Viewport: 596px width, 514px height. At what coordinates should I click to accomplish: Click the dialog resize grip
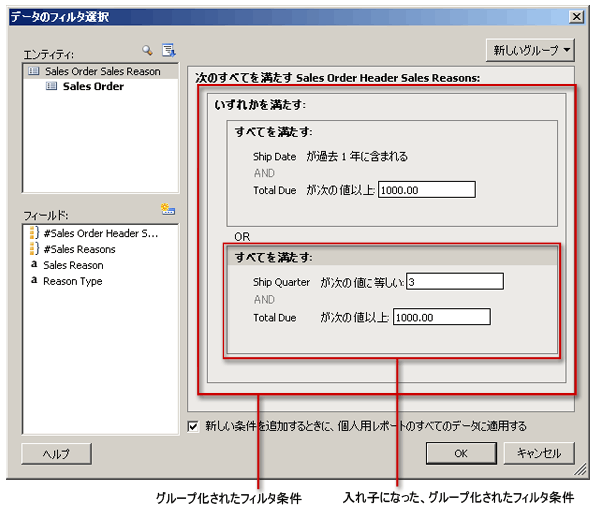pyautogui.click(x=580, y=470)
